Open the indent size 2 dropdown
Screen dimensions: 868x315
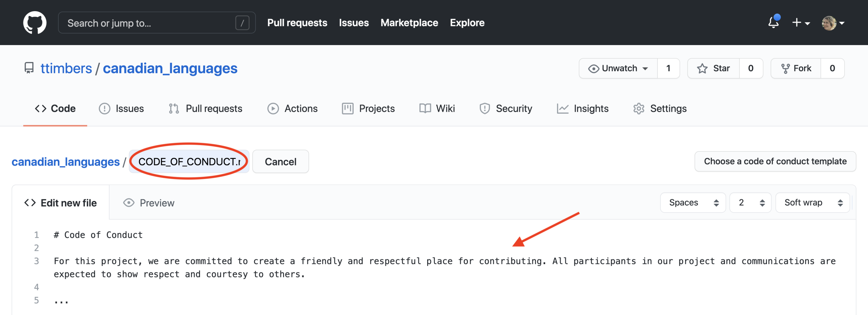point(750,203)
